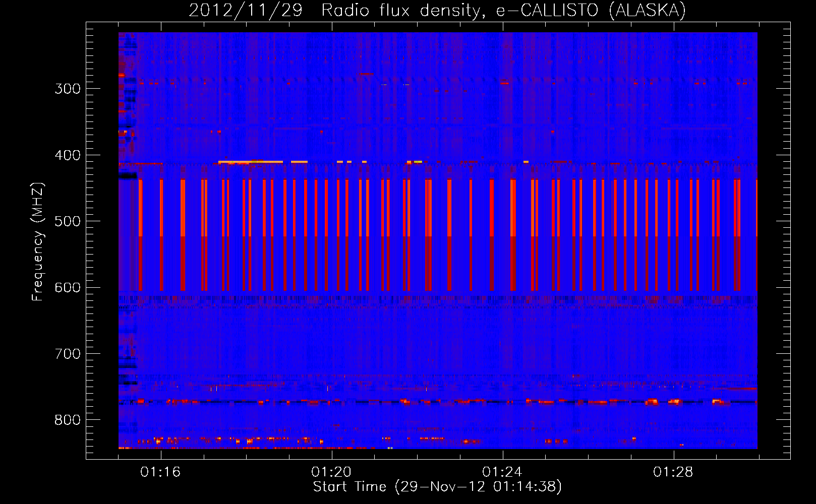The height and width of the screenshot is (504, 816).
Task: Click the "Start Time (29-Nov-12 01:14:38)" axis title
Action: (437, 487)
